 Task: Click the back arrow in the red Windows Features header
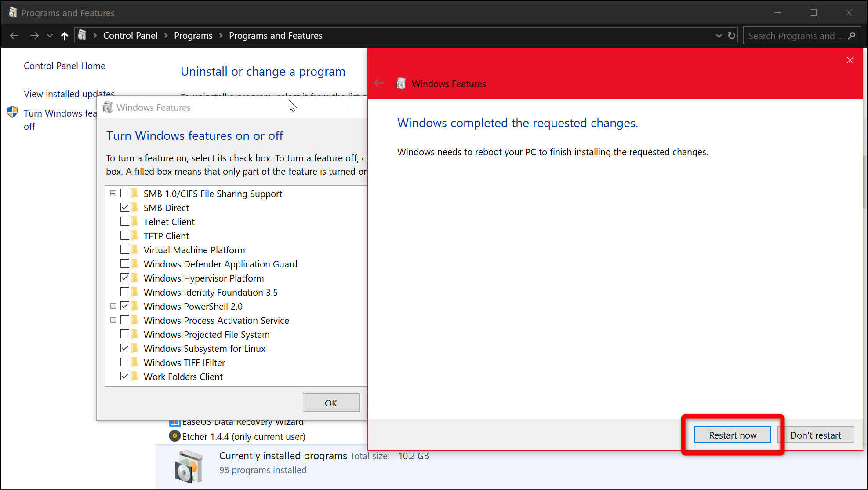(x=378, y=83)
